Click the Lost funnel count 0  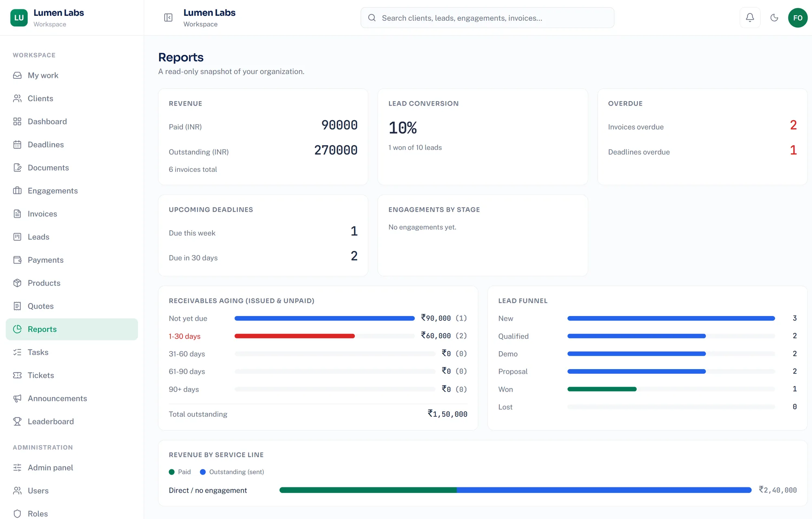(x=795, y=407)
